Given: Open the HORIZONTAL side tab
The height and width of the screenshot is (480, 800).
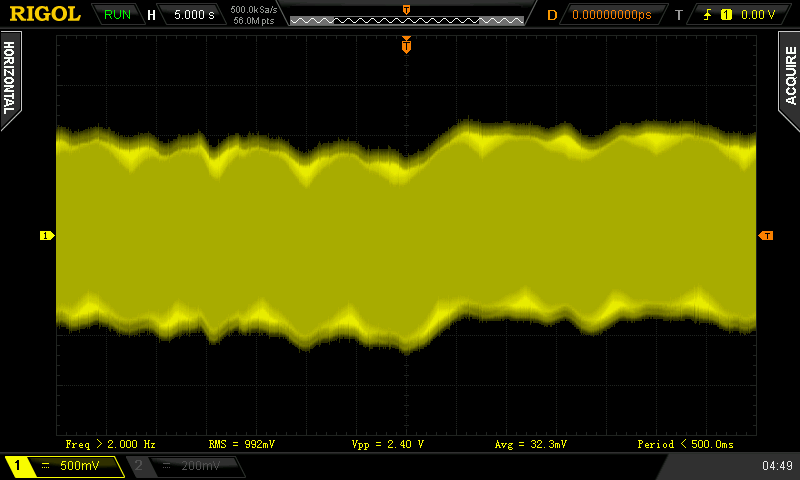Looking at the screenshot, I should pos(10,79).
